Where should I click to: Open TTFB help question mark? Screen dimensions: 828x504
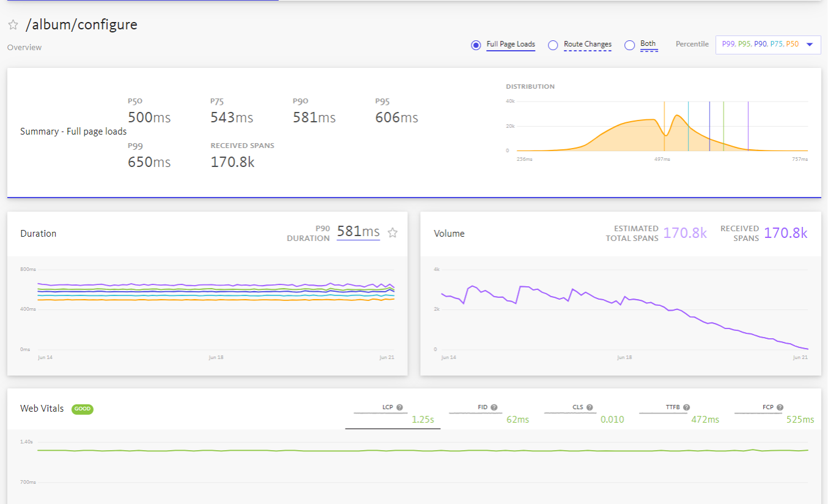click(686, 407)
